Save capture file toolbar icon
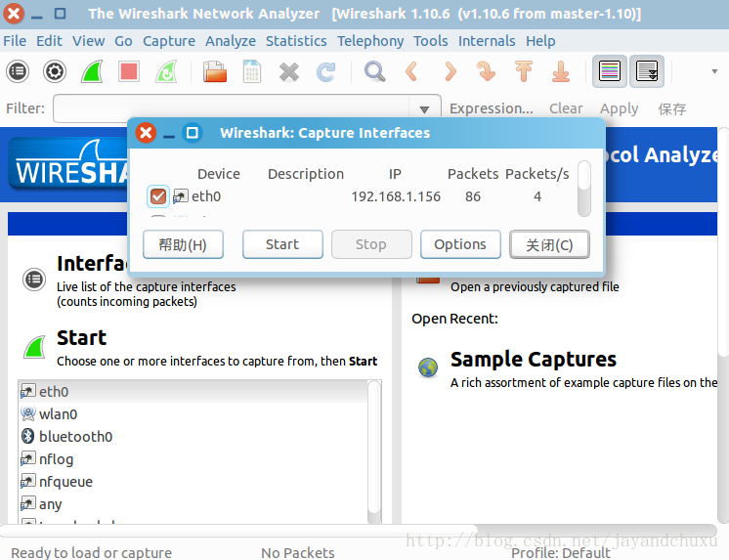This screenshot has height=560, width=729. point(251,71)
